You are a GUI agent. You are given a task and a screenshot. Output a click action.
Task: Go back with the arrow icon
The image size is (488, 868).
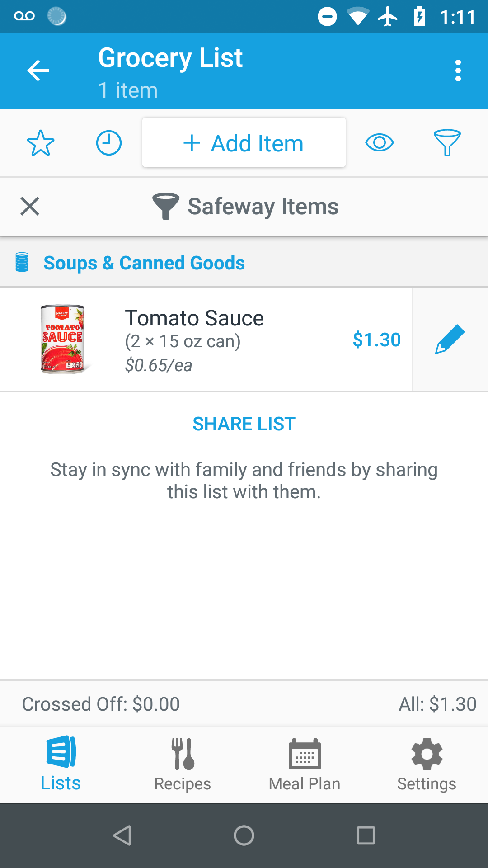pos(38,71)
